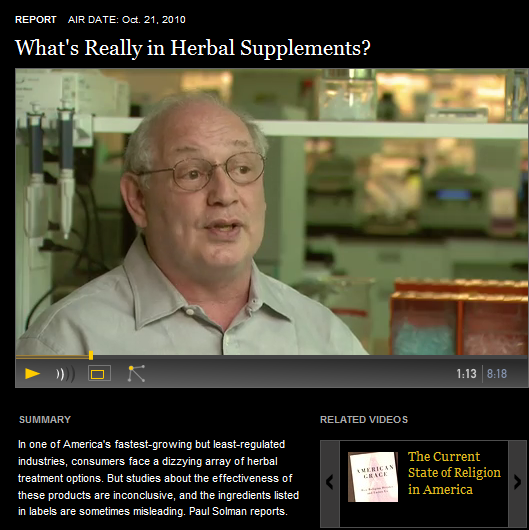The width and height of the screenshot is (529, 530).
Task: Click the elapsed time 1:13
Action: pyautogui.click(x=466, y=374)
